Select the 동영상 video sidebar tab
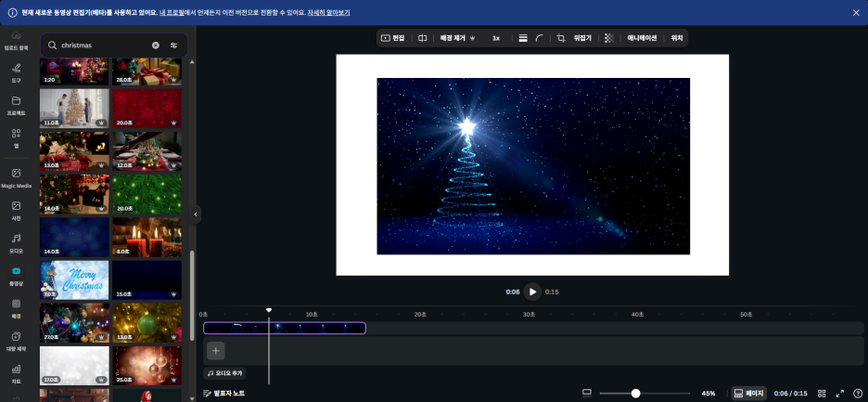The width and height of the screenshot is (868, 402). tap(16, 276)
